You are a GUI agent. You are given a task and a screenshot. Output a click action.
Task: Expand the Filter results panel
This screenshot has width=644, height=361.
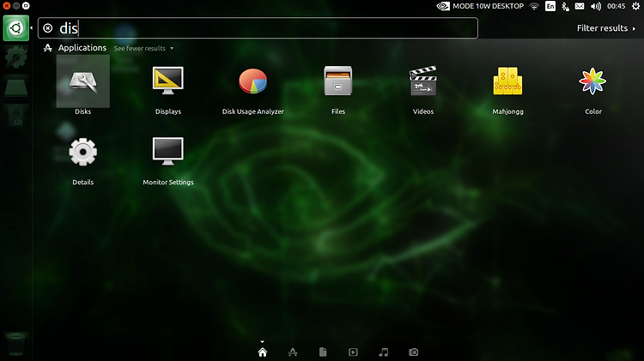606,28
